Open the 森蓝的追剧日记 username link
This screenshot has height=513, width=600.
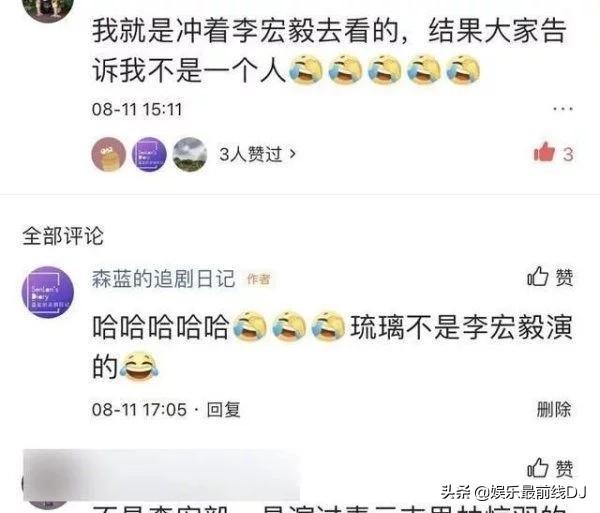click(x=163, y=278)
